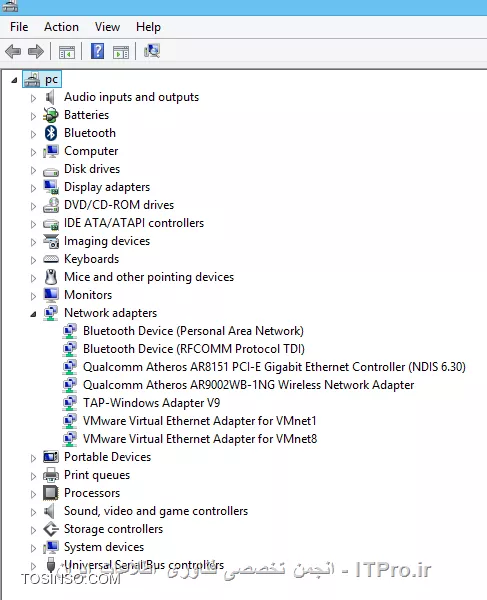This screenshot has width=487, height=600.
Task: Click the Computer category icon
Action: 50,151
